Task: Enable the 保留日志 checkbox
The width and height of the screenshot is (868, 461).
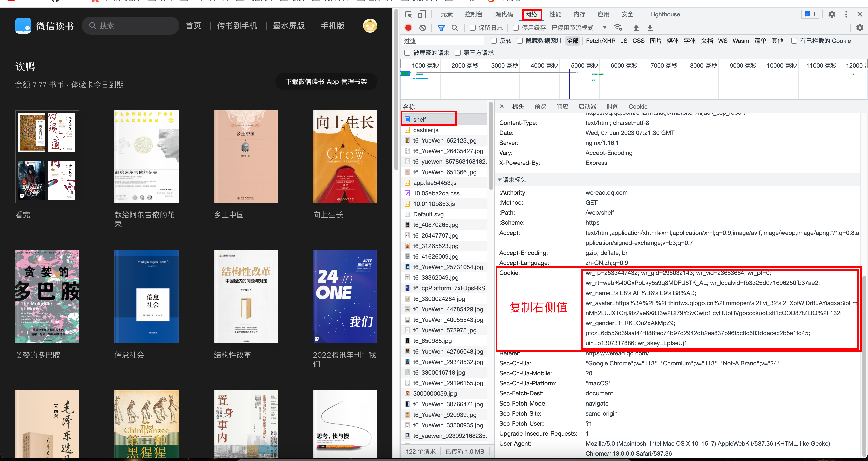Action: (x=472, y=28)
